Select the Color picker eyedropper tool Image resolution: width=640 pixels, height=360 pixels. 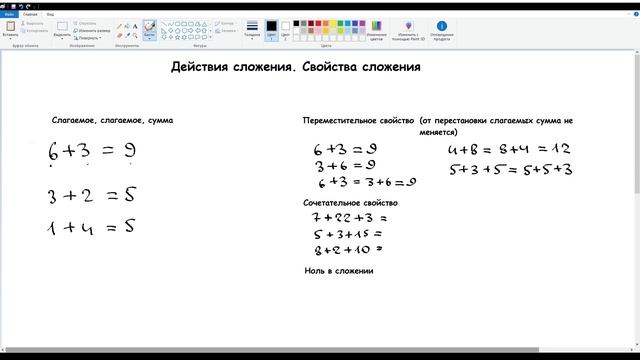pos(127,36)
